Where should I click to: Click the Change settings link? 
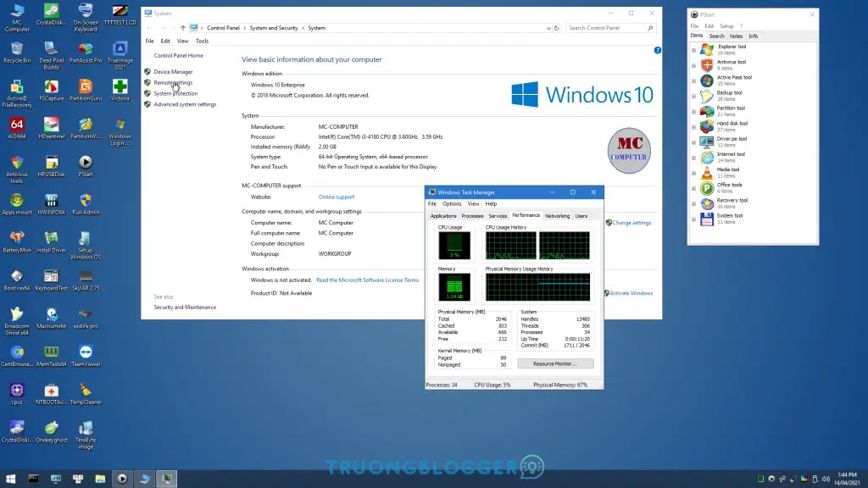[631, 223]
